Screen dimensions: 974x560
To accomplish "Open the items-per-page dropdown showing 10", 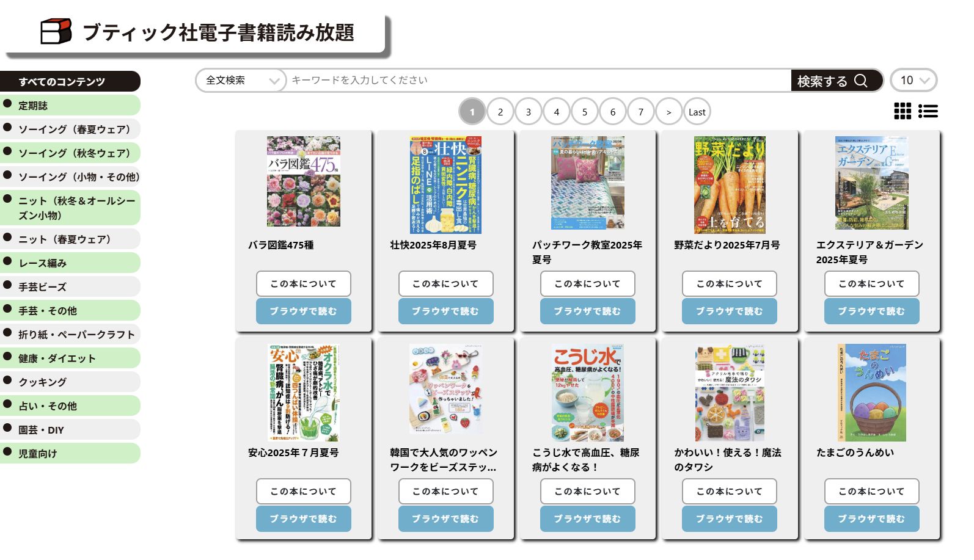I will 914,80.
